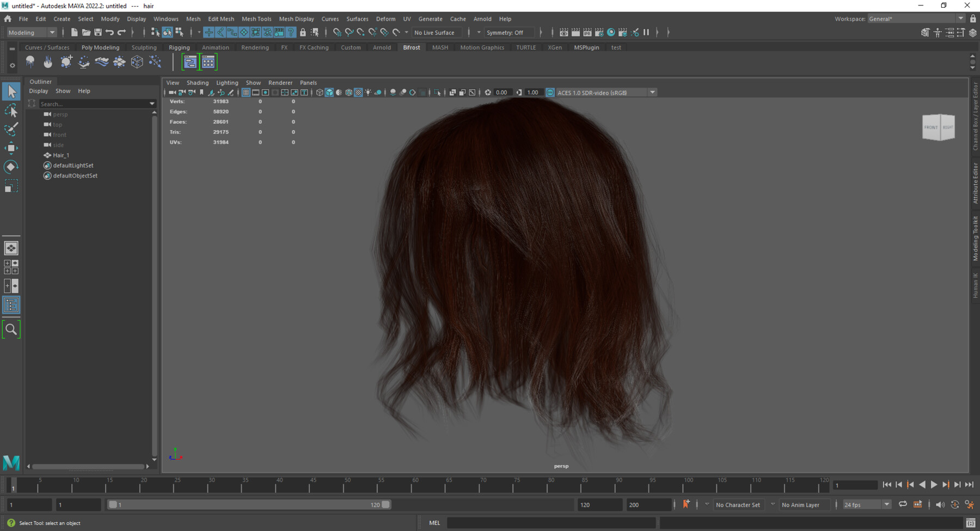Expand the Outliner search filter dropdown arrow
The width and height of the screenshot is (980, 531).
[152, 103]
